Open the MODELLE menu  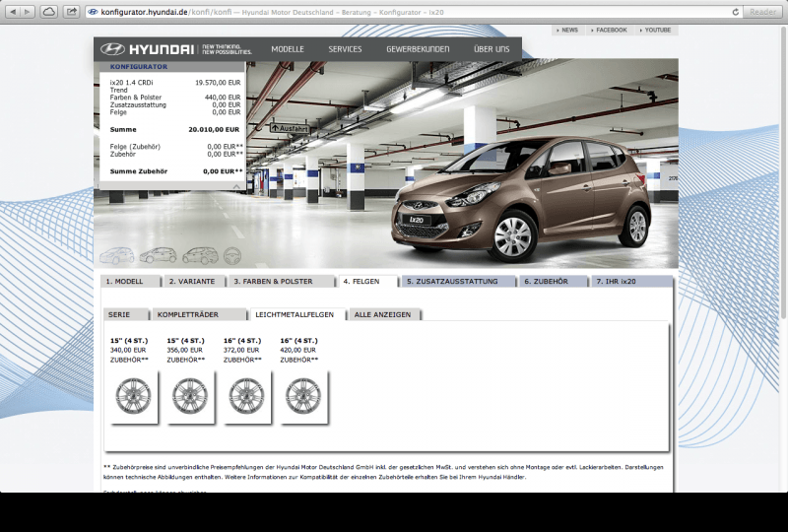tap(288, 49)
